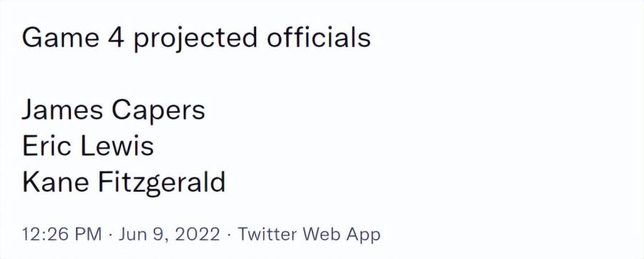Click the Game 4 projected officials heading
The height and width of the screenshot is (259, 644).
pyautogui.click(x=196, y=37)
